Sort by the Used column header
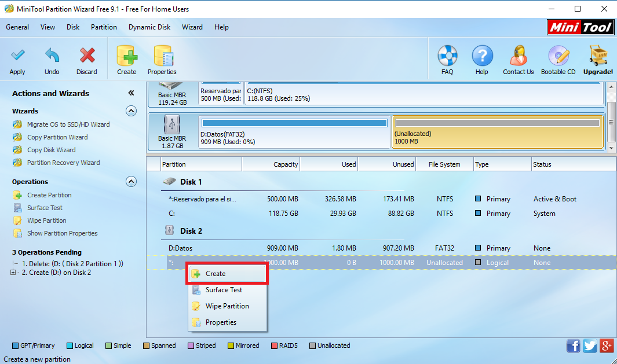 click(x=329, y=164)
